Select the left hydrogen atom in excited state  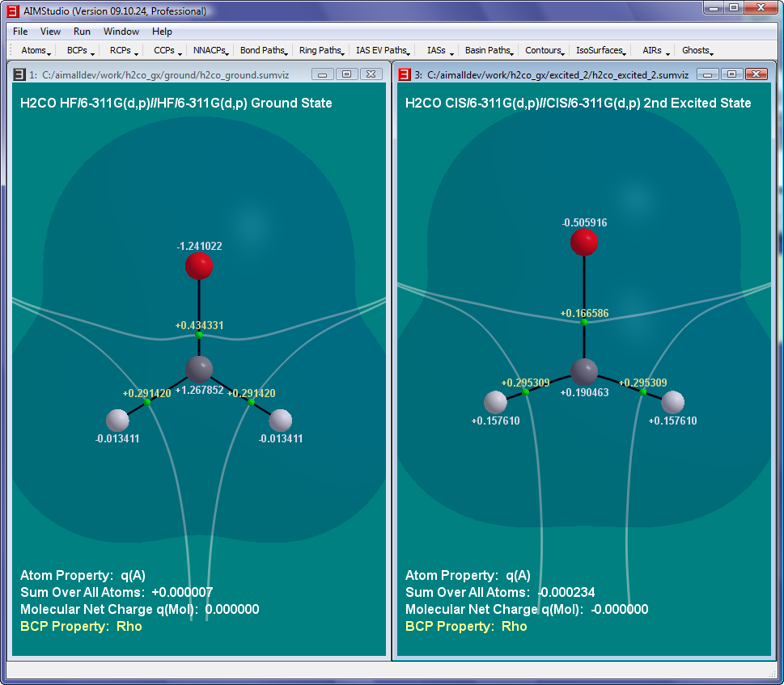coord(495,401)
